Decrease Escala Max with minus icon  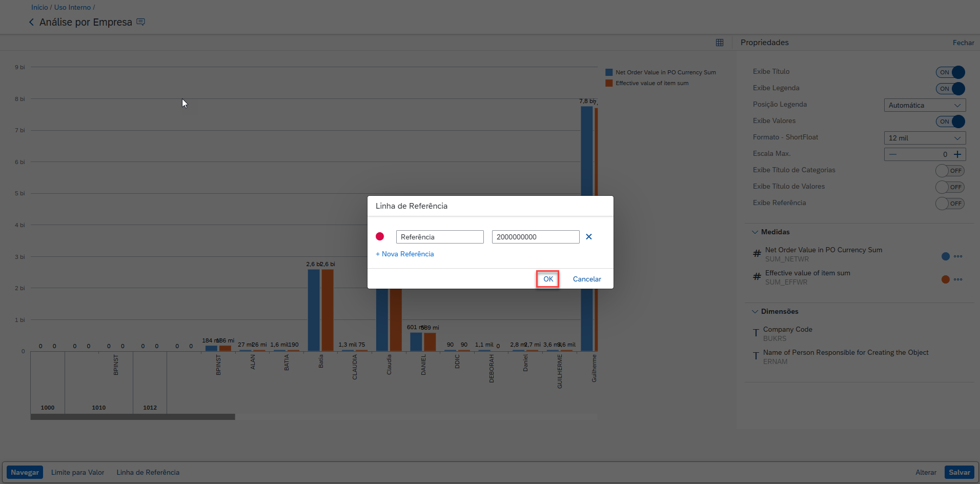893,154
